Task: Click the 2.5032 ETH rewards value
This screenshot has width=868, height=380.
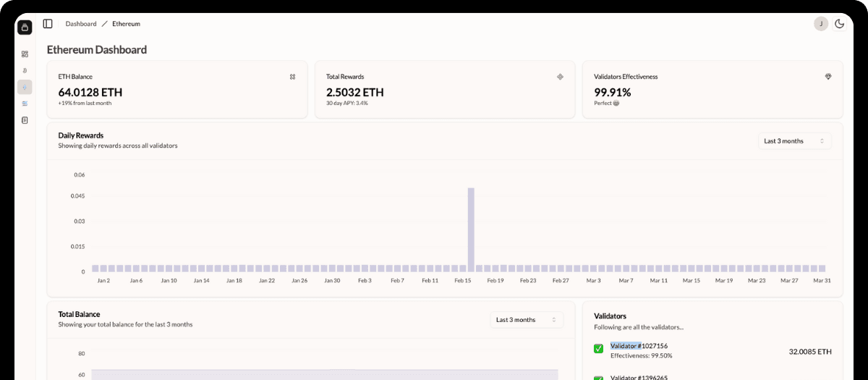Action: [x=355, y=92]
